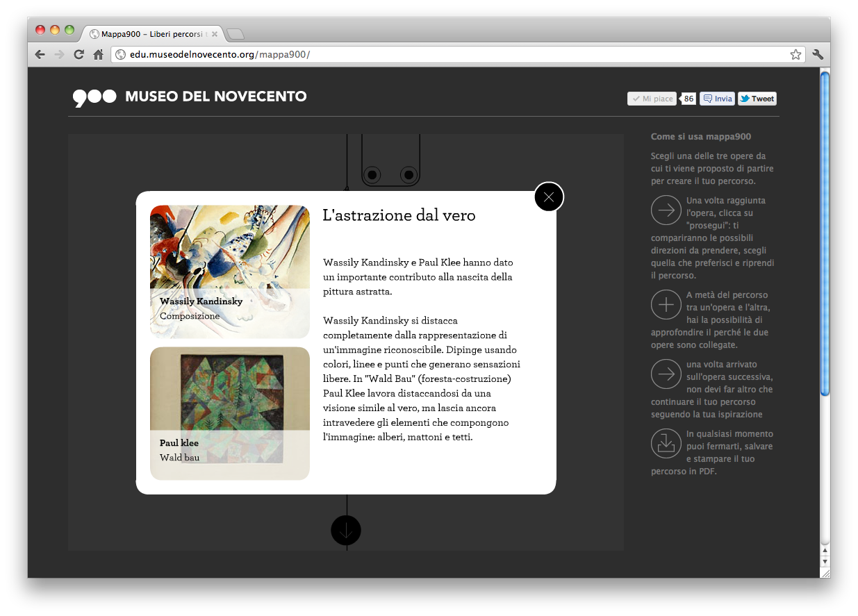Image resolution: width=858 pixels, height=616 pixels.
Task: Click the Invia send button
Action: click(717, 99)
